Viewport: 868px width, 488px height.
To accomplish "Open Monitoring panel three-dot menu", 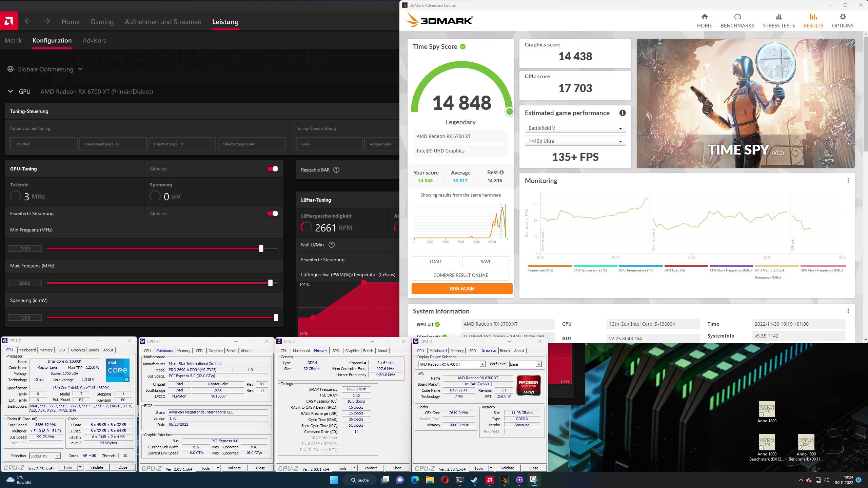I will [x=848, y=181].
